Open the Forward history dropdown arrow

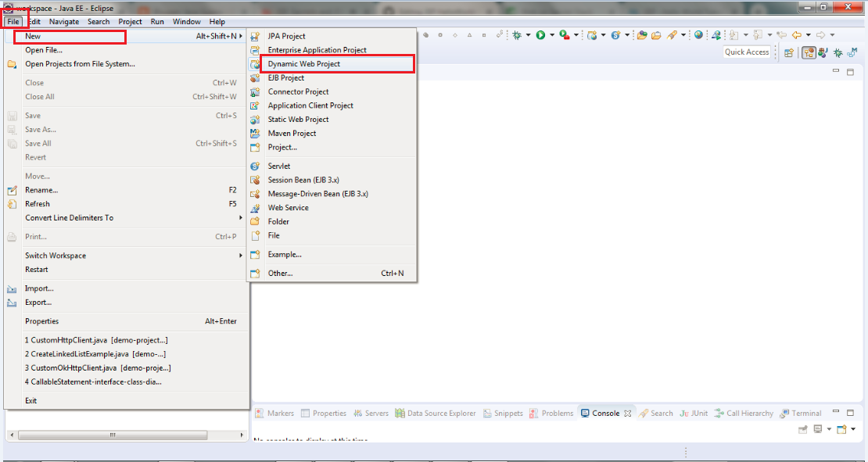click(x=832, y=35)
